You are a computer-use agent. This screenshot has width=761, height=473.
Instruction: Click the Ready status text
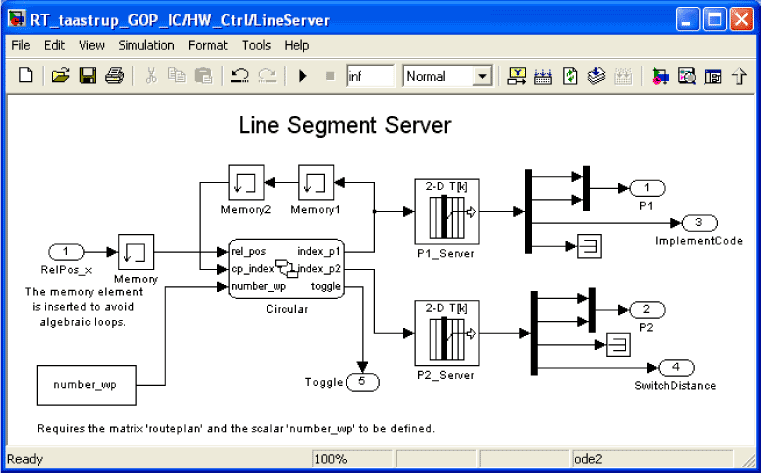click(25, 459)
